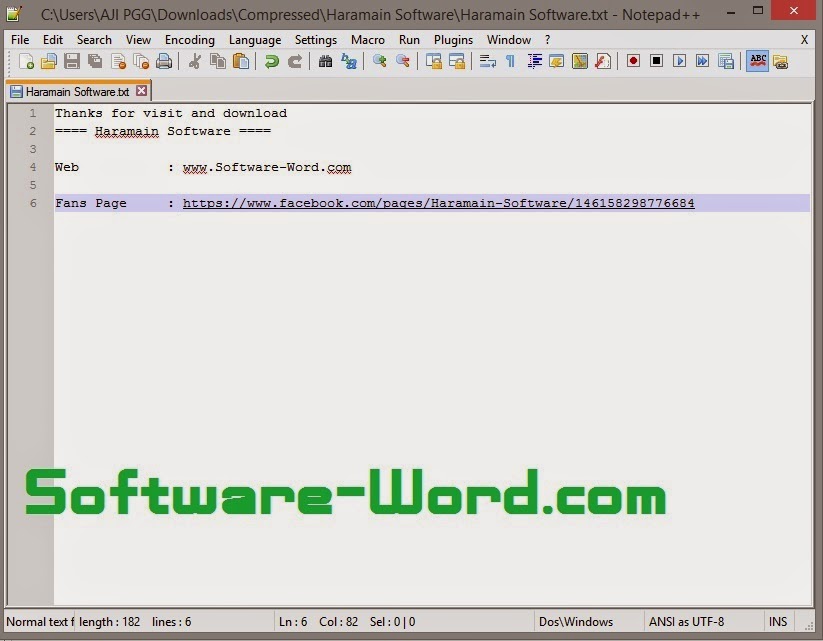Open a file using the folder icon
Viewport: 823px width, 641px height.
[x=49, y=61]
